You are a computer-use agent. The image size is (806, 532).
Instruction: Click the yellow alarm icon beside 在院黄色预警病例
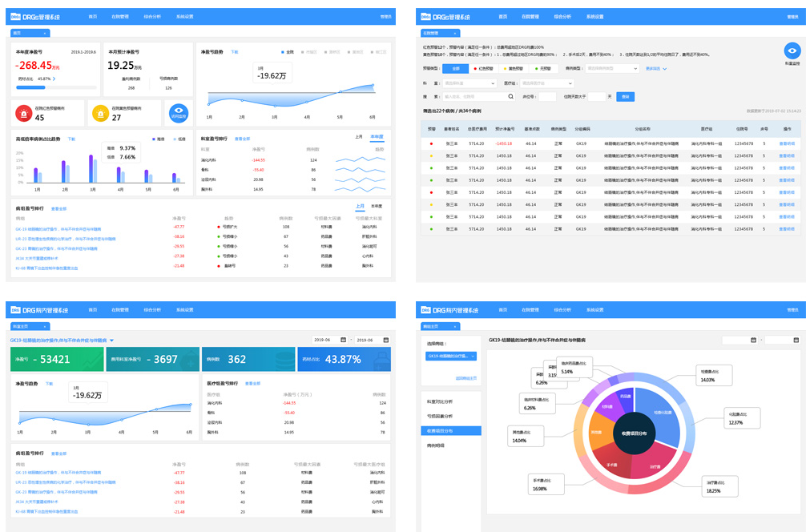[x=100, y=113]
